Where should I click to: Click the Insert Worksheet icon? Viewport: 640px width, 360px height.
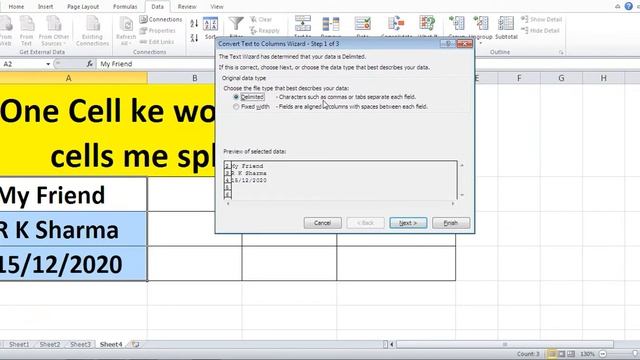(136, 344)
